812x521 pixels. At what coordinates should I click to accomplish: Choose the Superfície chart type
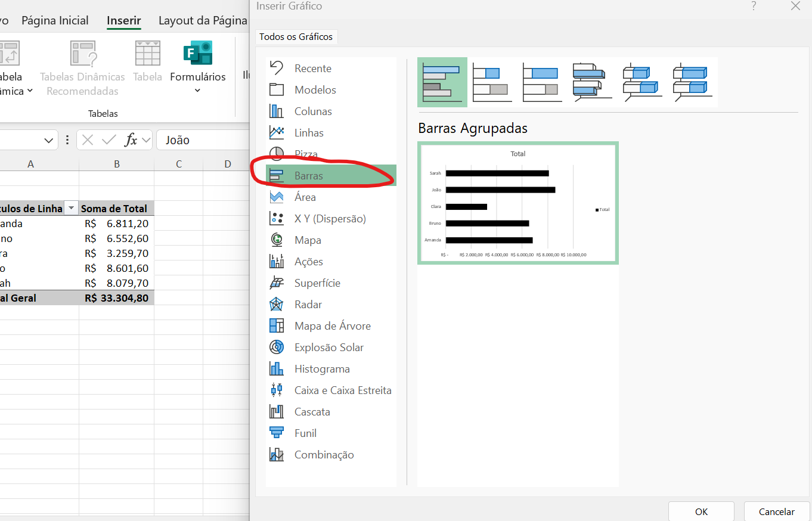[331, 283]
